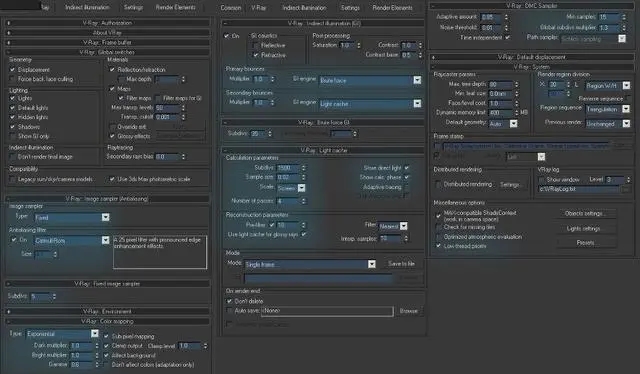Enable the Distributed rendering checkbox
640x374 pixels.
pos(438,185)
